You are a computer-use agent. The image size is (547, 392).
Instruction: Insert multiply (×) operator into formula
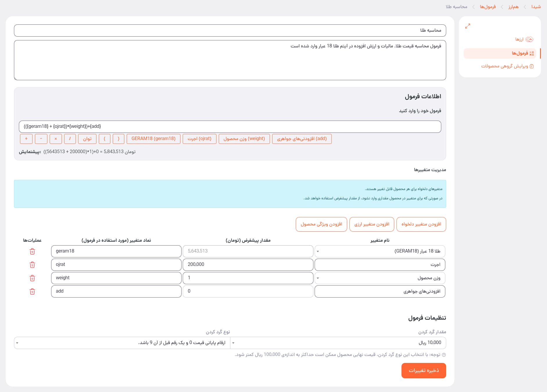point(56,139)
